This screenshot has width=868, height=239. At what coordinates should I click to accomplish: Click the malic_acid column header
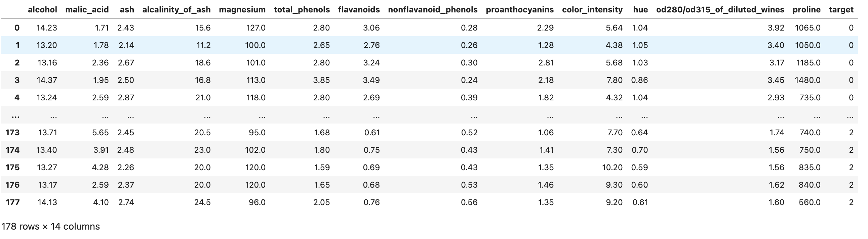(x=87, y=10)
